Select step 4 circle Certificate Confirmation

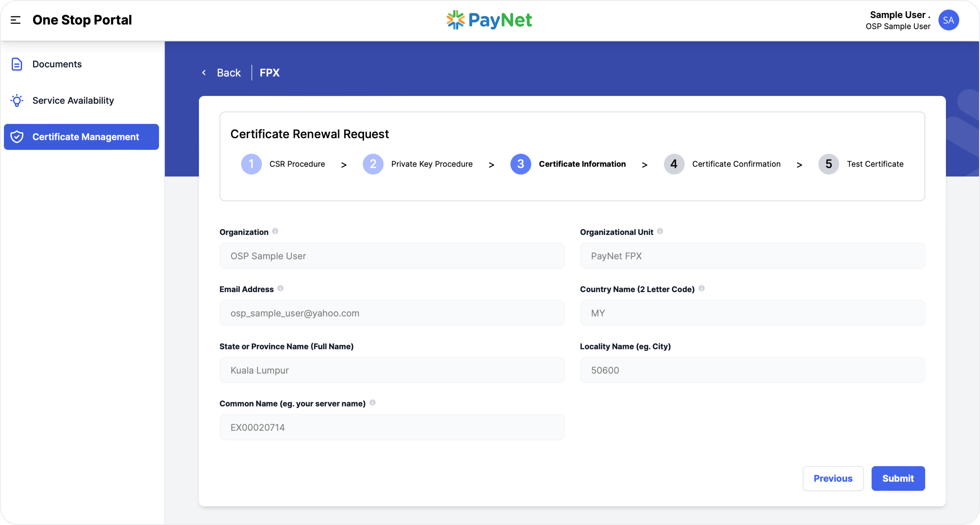674,164
